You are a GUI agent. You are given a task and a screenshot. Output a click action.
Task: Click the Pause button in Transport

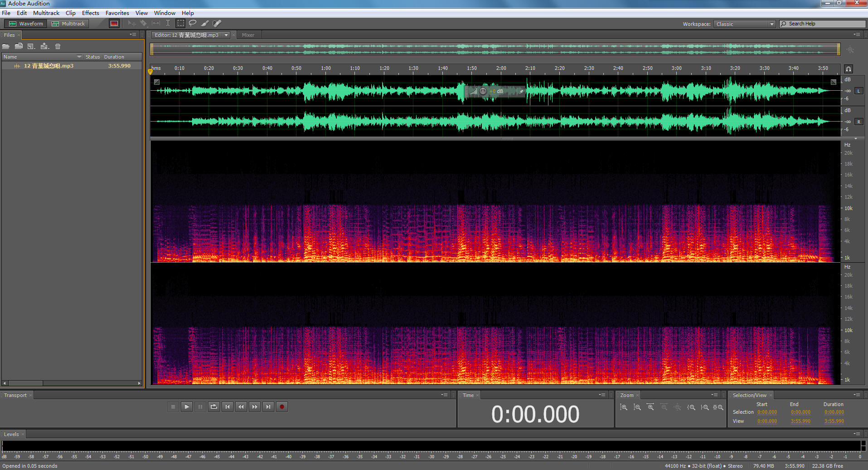[x=200, y=407]
